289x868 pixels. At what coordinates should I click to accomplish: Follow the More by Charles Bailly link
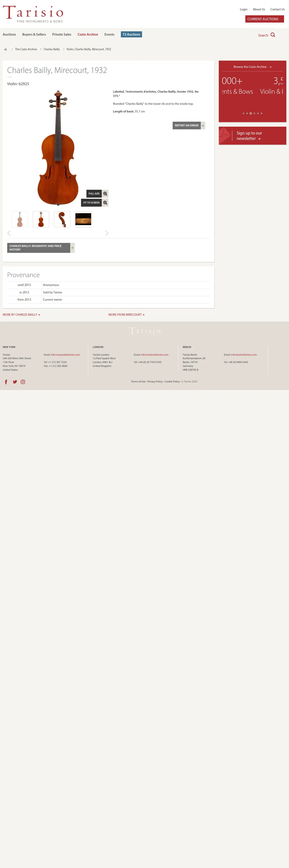tap(22, 315)
